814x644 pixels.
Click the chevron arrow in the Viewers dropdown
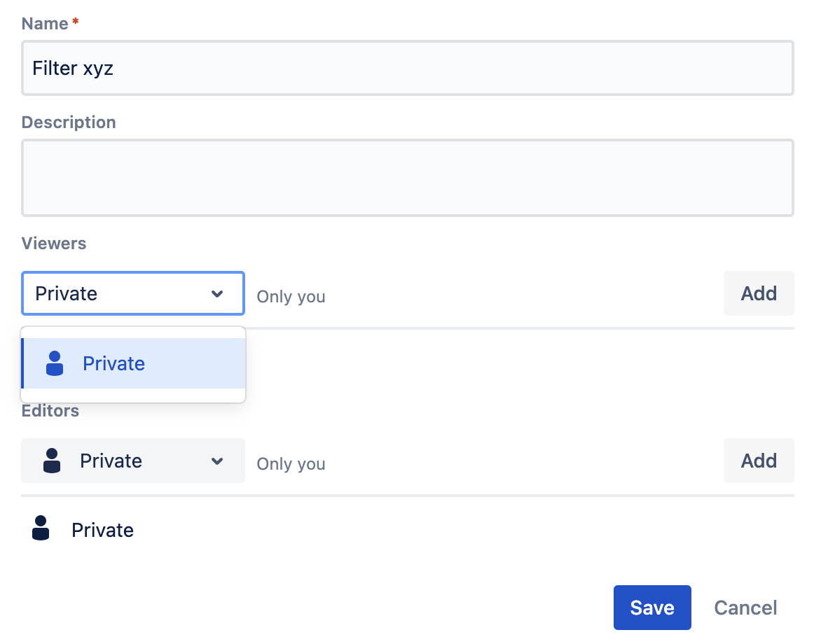tap(217, 294)
